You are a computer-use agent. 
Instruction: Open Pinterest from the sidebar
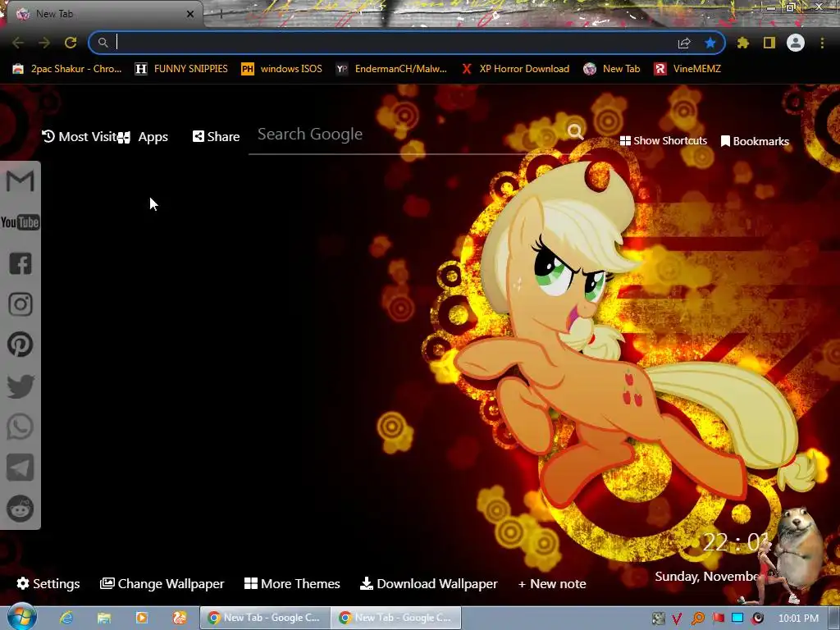pos(21,345)
